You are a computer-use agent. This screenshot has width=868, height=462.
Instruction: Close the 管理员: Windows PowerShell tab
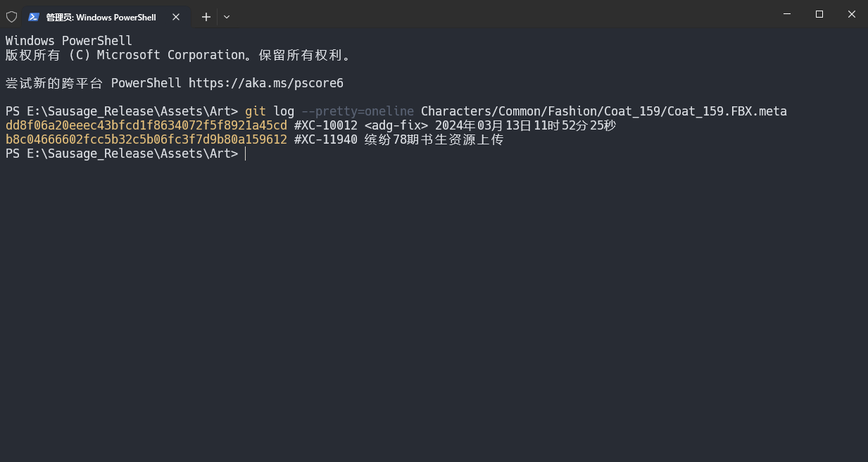[x=176, y=17]
